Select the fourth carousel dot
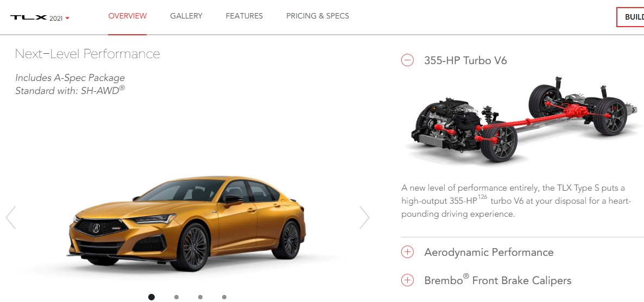Image resolution: width=644 pixels, height=302 pixels. (x=224, y=297)
